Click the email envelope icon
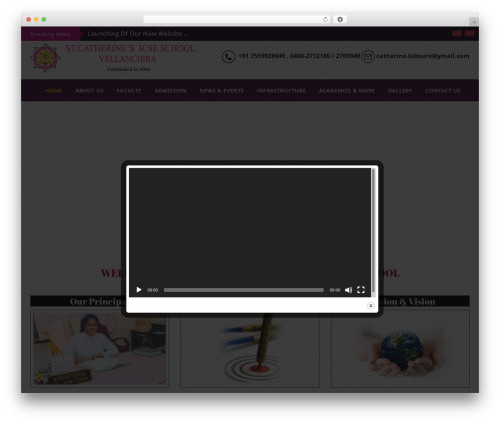This screenshot has height=423, width=500. pyautogui.click(x=368, y=57)
